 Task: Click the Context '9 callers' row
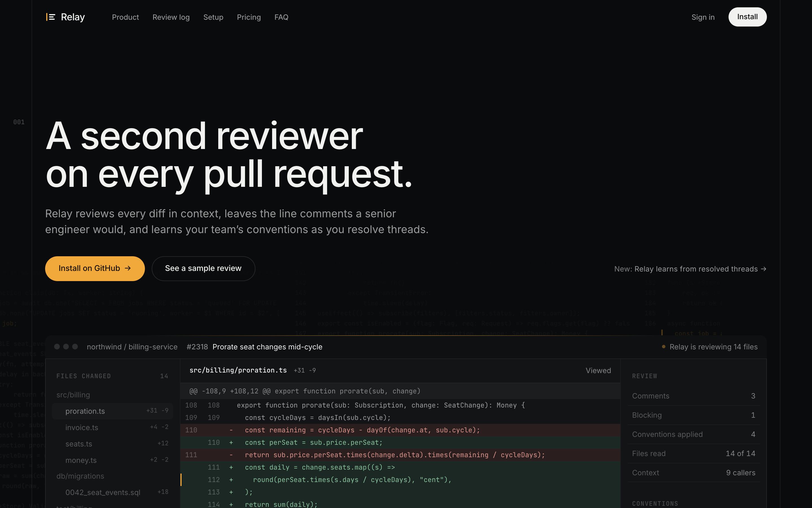point(694,473)
